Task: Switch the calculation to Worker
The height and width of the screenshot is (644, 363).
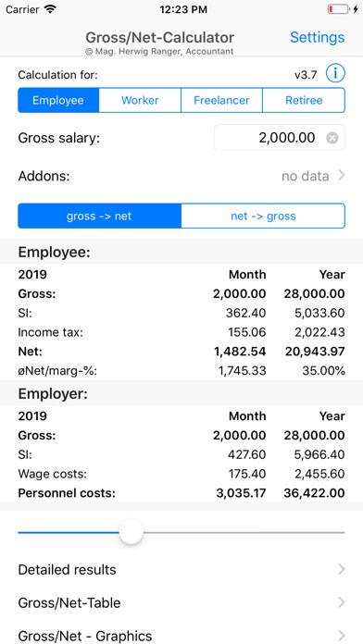Action: point(140,100)
